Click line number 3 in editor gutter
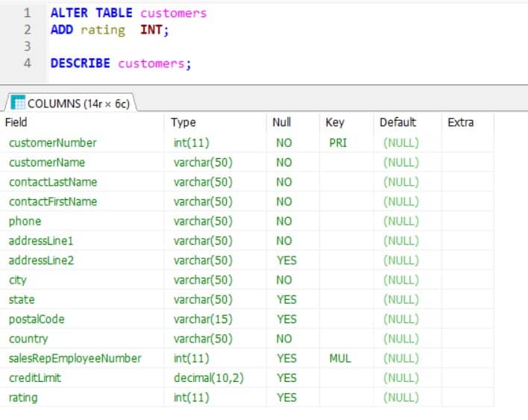Image resolution: width=528 pixels, height=420 pixels. [x=28, y=46]
